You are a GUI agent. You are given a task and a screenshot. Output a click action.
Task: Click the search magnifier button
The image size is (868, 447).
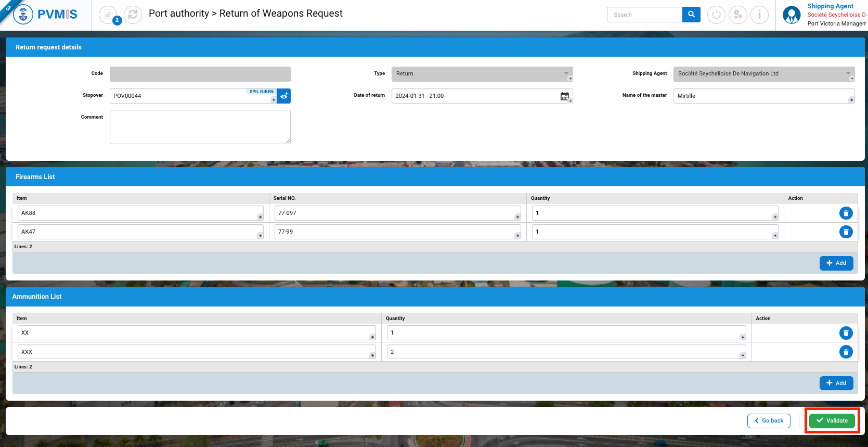click(691, 15)
